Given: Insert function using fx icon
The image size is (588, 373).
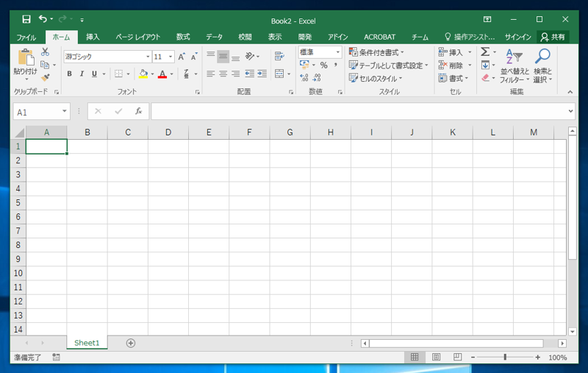Looking at the screenshot, I should [x=139, y=111].
